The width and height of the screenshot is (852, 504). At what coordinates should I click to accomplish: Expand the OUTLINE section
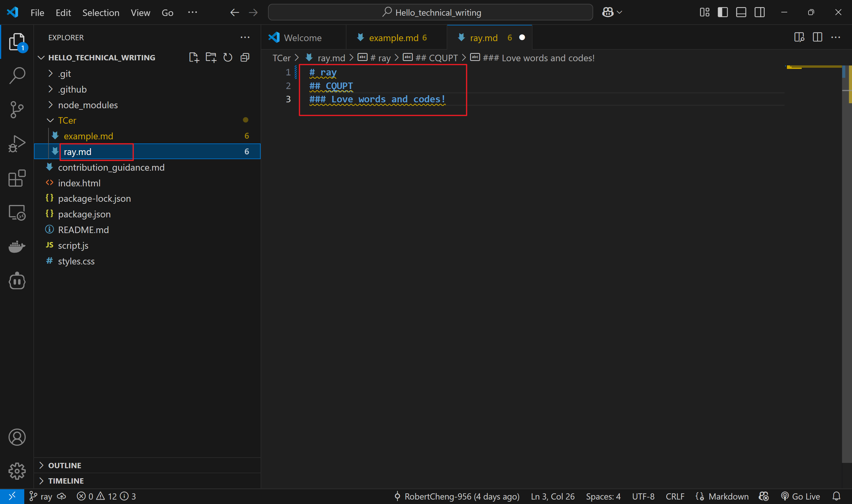[x=64, y=465]
